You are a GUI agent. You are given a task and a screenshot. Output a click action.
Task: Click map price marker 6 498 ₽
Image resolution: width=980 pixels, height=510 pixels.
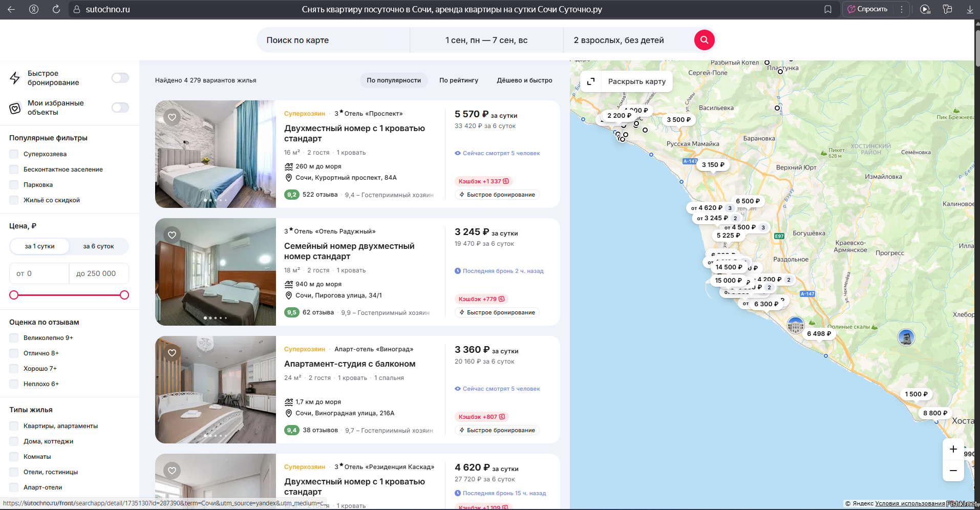tap(819, 334)
